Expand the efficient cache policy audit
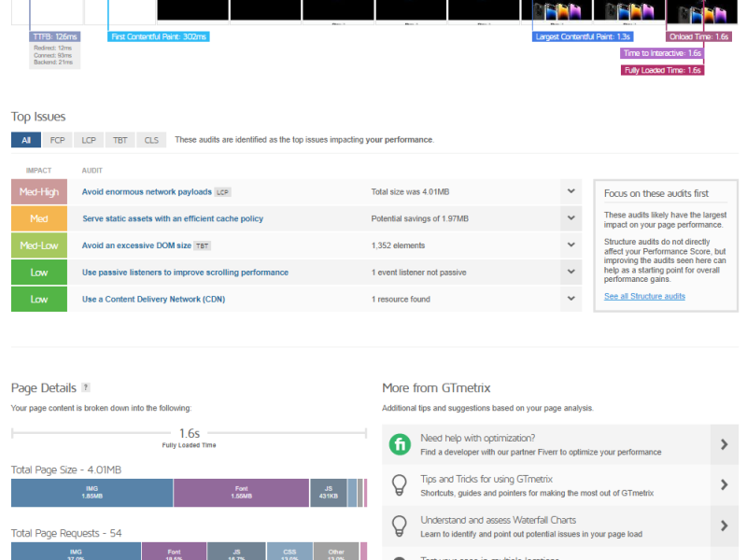Image resolution: width=747 pixels, height=560 pixels. click(x=571, y=218)
